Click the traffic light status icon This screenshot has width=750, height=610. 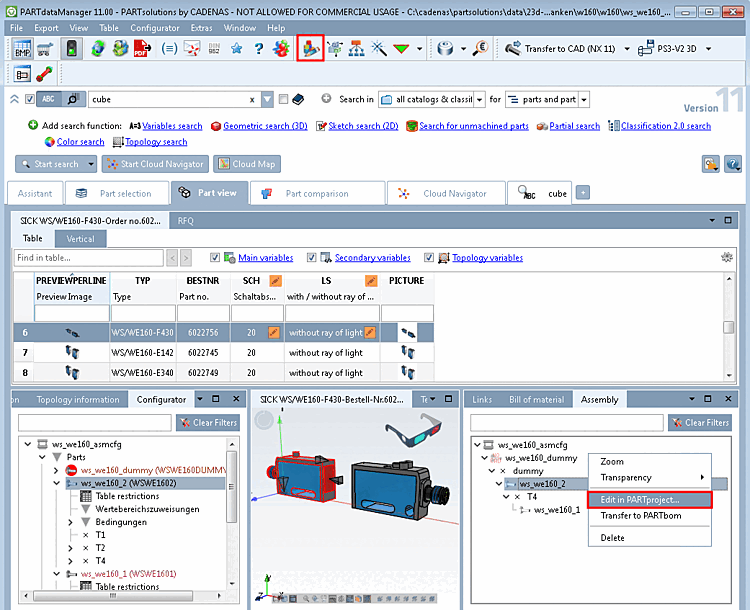(72, 49)
